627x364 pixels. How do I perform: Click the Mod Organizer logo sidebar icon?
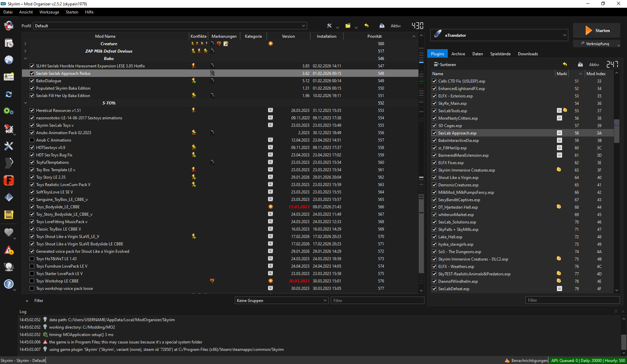click(9, 26)
